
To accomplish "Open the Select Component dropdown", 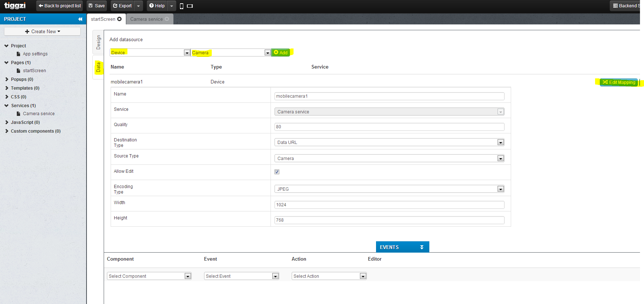I will pos(187,276).
